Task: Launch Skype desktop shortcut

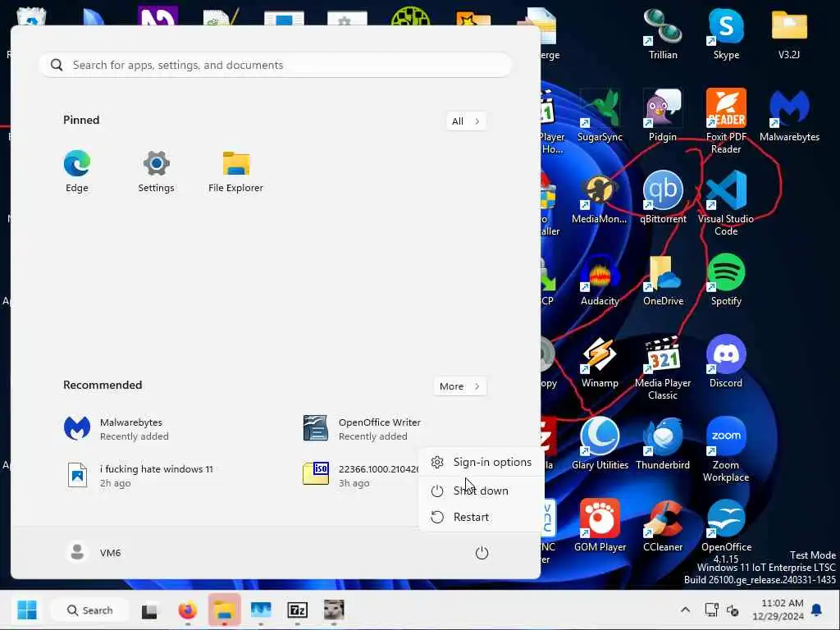Action: 726,34
